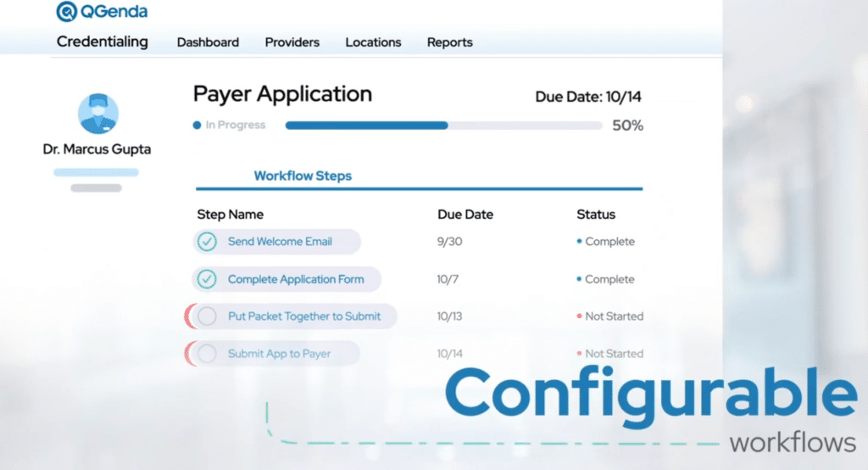Check the Put Packet Together step circle
868x470 pixels.
(x=207, y=316)
